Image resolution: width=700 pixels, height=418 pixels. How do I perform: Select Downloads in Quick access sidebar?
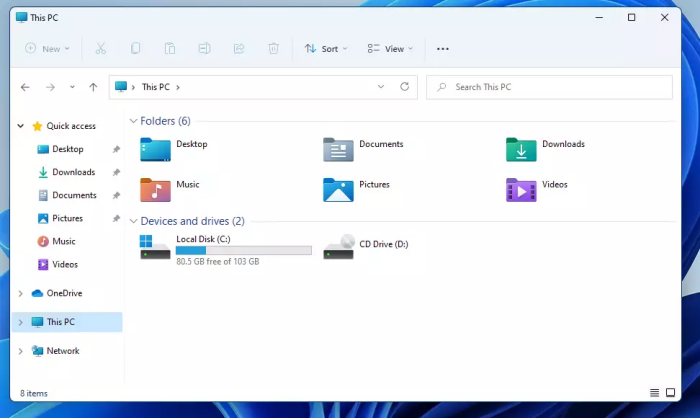pyautogui.click(x=73, y=172)
